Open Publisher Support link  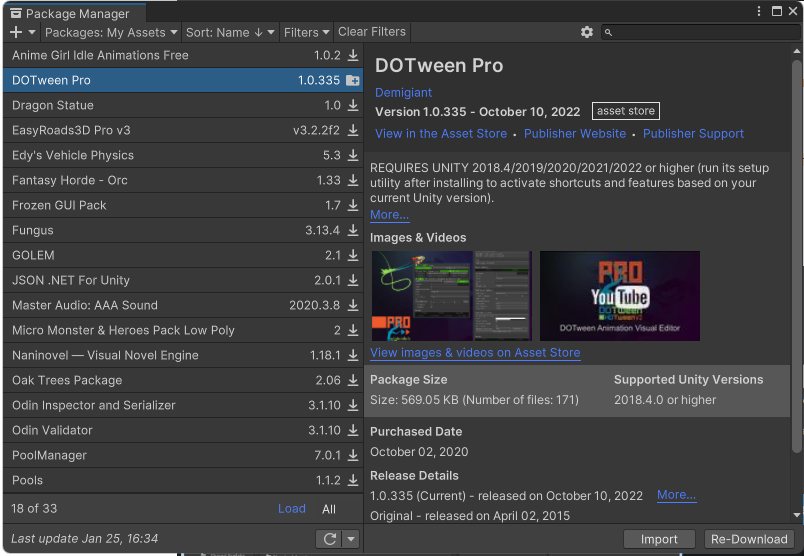point(693,134)
